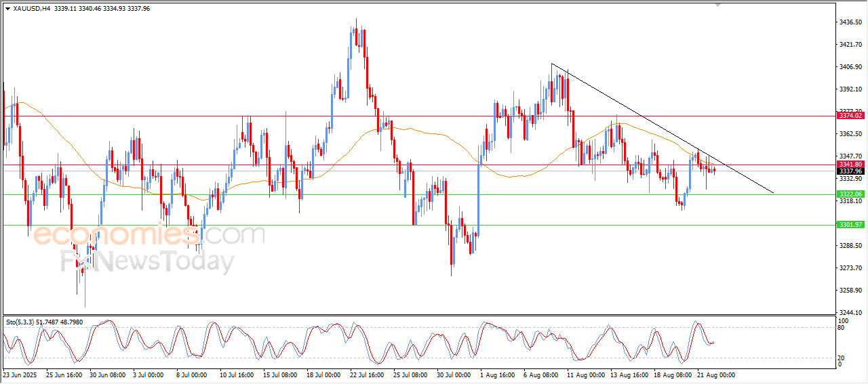Click the 25 Jul 08:00 time label
The width and height of the screenshot is (868, 384).
pyautogui.click(x=411, y=375)
